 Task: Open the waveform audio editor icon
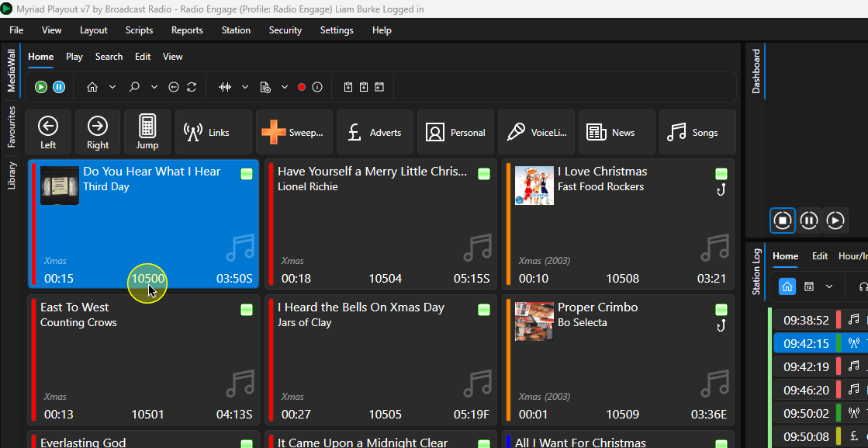tap(225, 87)
